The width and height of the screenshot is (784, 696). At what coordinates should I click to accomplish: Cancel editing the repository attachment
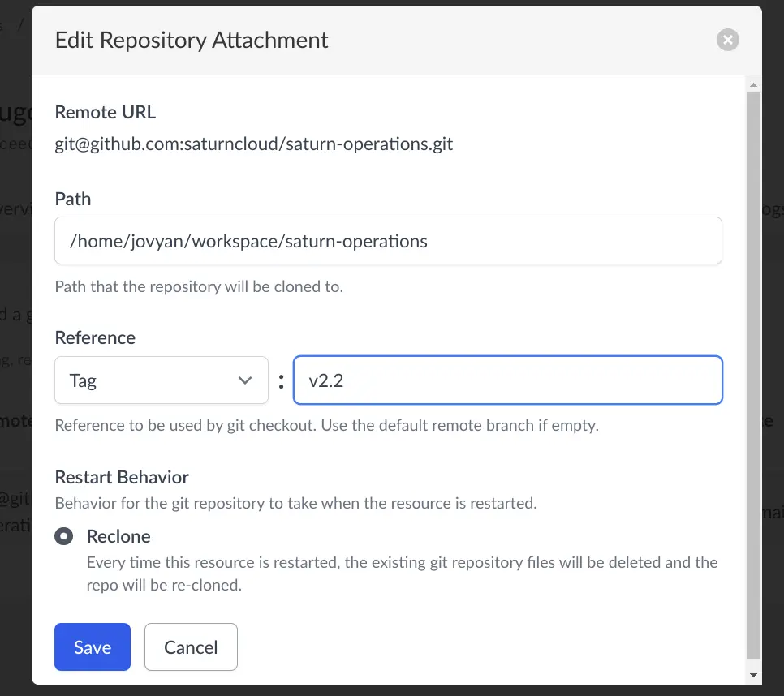pos(191,647)
